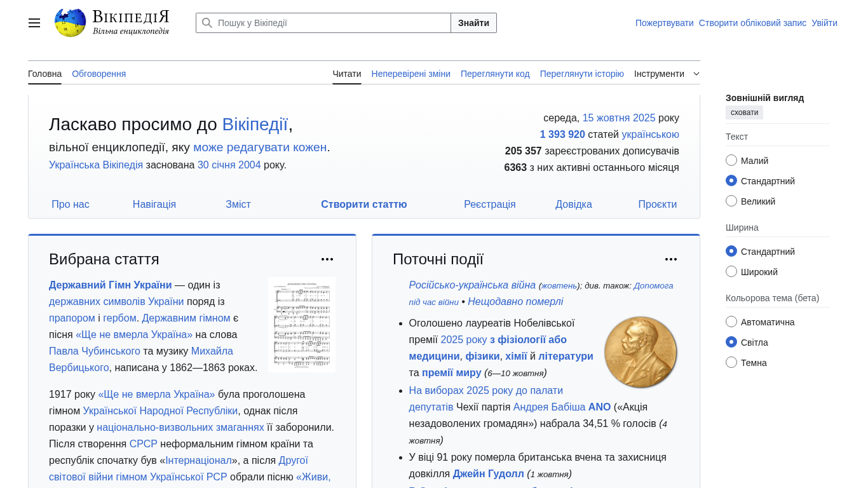Hide appearance panel with сховати button
Viewport: 868px width, 488px height.
tap(744, 112)
